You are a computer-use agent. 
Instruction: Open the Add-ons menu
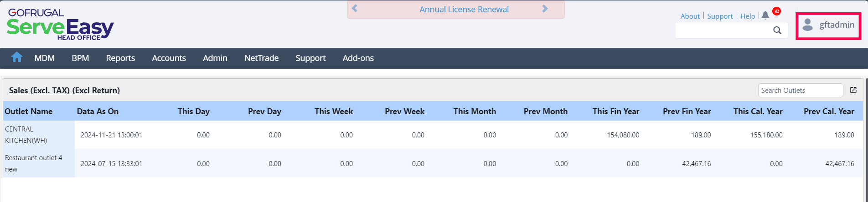coord(358,58)
